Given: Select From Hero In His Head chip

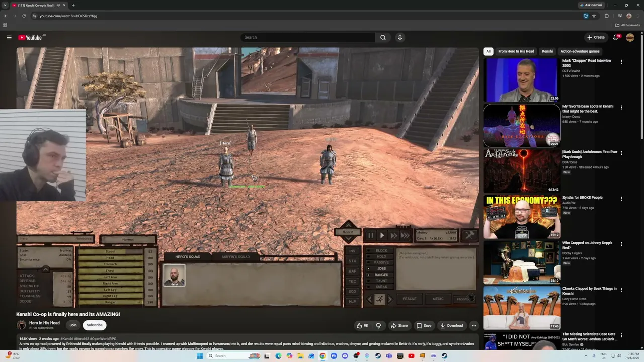Looking at the screenshot, I should coord(516,51).
